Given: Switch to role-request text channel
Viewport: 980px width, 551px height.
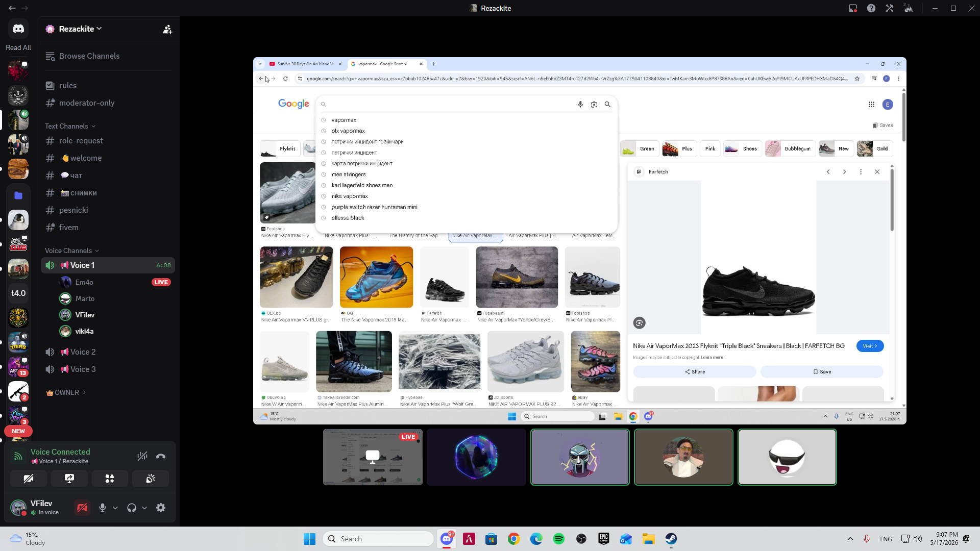Looking at the screenshot, I should [x=108, y=141].
